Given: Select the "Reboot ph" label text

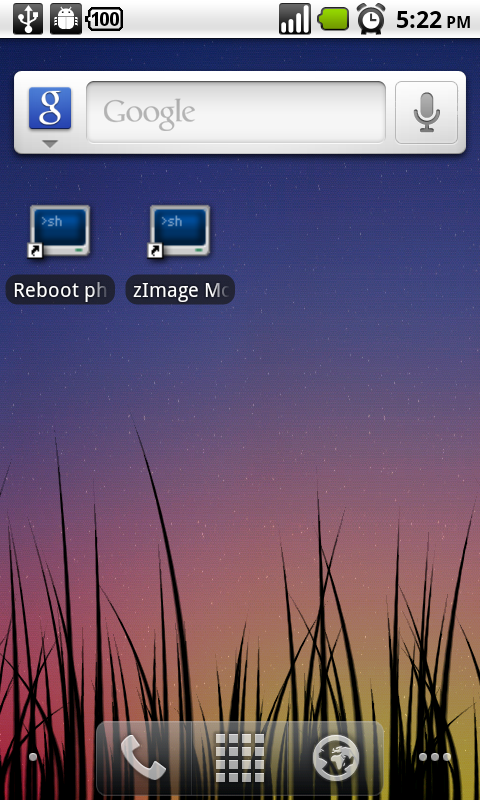Looking at the screenshot, I should (60, 290).
